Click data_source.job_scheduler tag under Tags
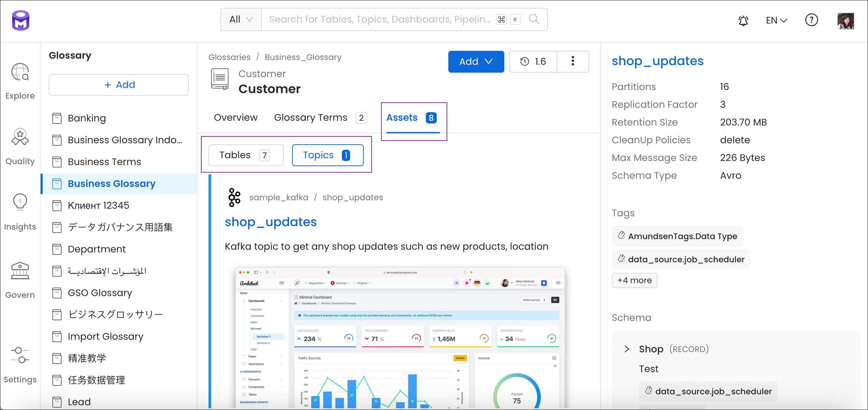This screenshot has width=868, height=410. point(681,259)
